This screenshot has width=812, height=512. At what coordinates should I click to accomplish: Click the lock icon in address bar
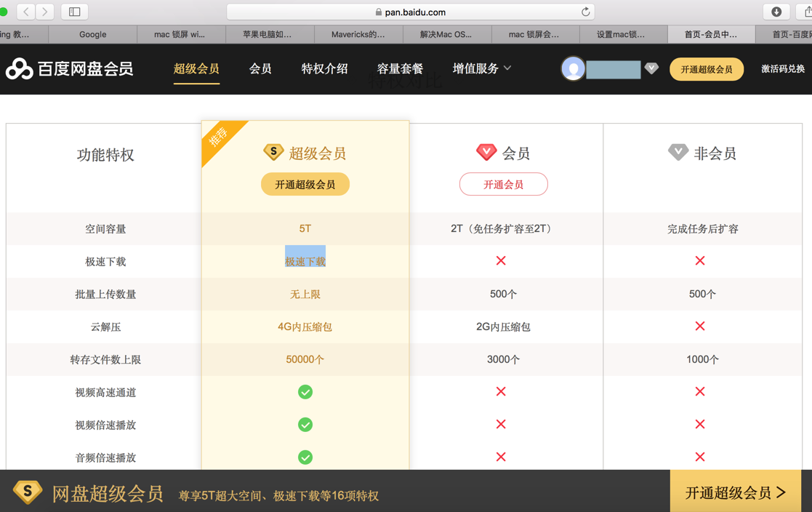(x=379, y=12)
